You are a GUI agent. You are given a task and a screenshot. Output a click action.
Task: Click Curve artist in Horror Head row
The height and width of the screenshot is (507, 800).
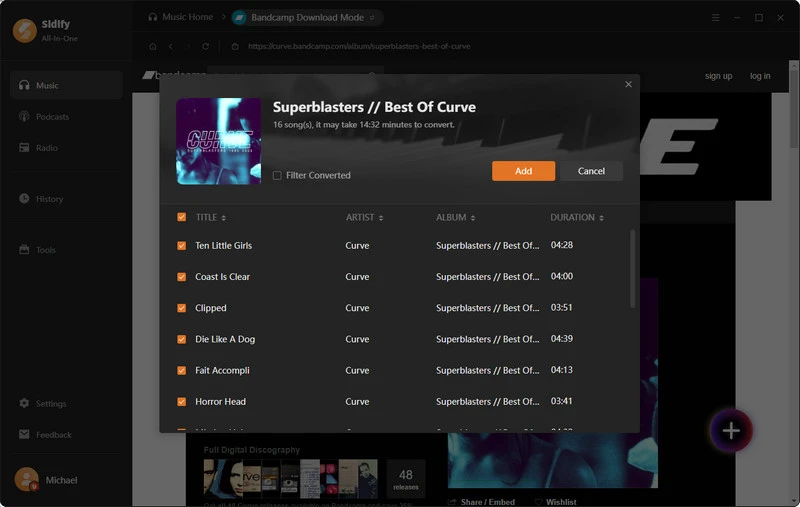[357, 402]
